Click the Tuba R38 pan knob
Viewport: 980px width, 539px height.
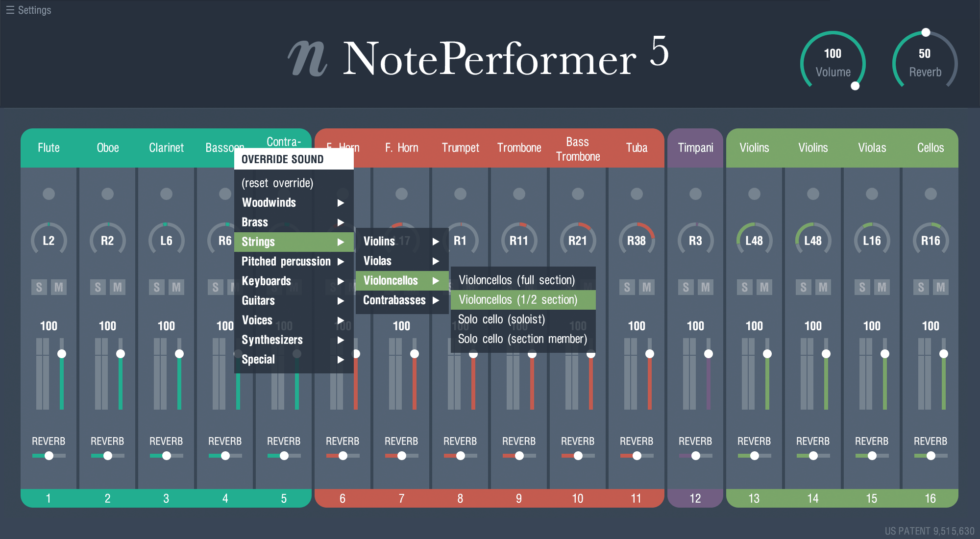tap(637, 240)
